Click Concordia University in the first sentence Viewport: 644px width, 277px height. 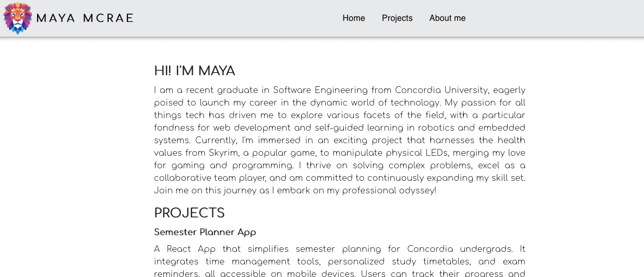click(x=442, y=90)
